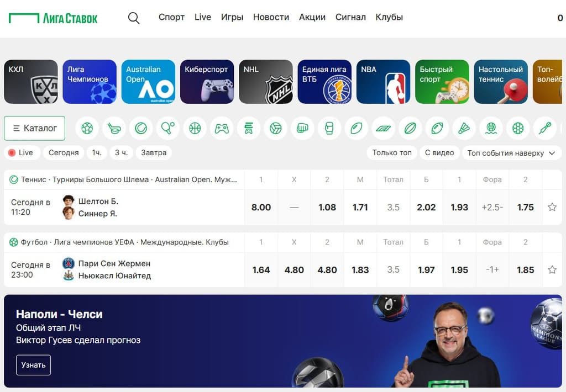The height and width of the screenshot is (392, 566).
Task: Click the search magnifier icon
Action: tap(134, 18)
